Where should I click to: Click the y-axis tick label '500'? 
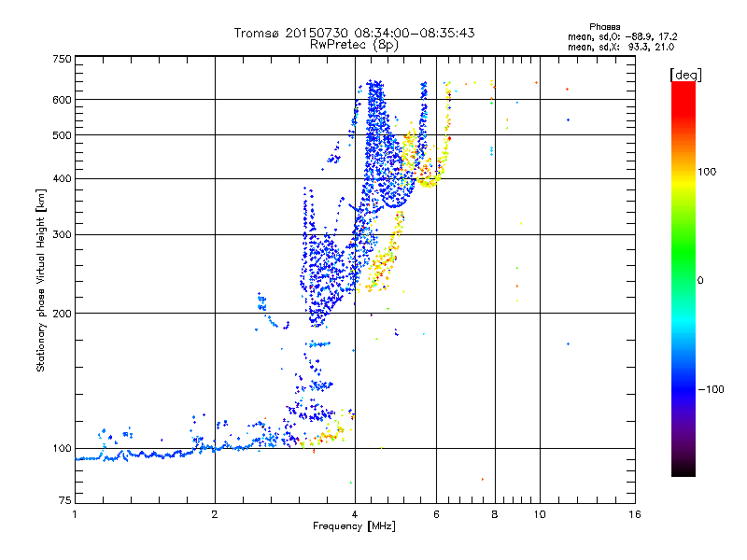[63, 135]
